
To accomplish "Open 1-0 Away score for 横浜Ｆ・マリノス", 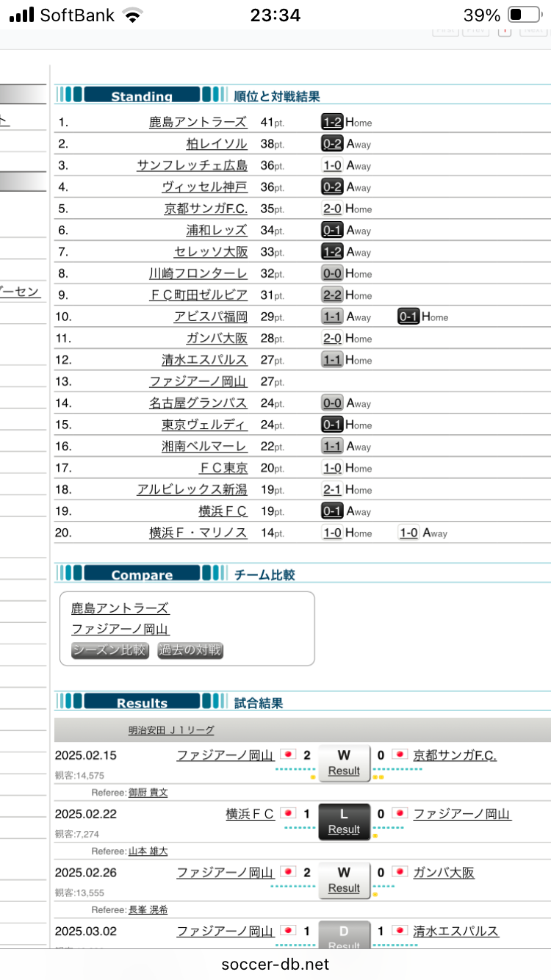I will click(x=408, y=534).
